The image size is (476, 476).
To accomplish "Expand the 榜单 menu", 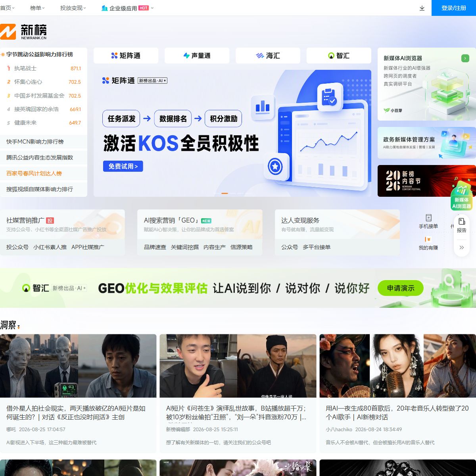I will pos(37,8).
